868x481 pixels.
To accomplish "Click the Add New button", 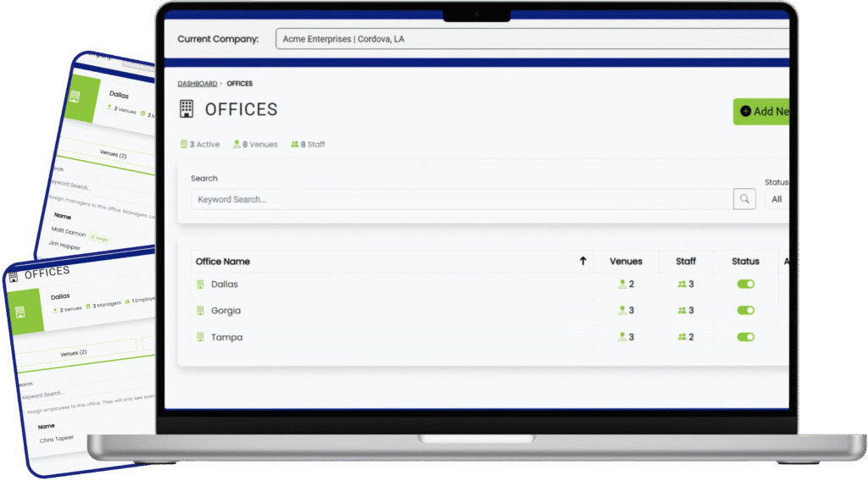I will [x=761, y=111].
